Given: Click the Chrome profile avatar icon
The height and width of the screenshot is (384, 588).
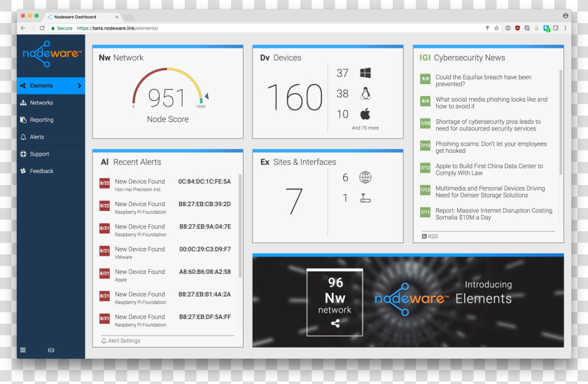Looking at the screenshot, I should pos(565,15).
